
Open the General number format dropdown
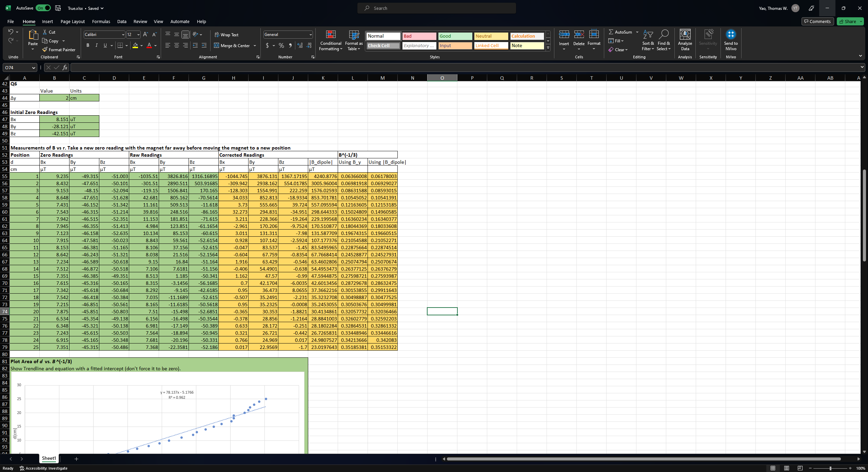[x=310, y=35]
